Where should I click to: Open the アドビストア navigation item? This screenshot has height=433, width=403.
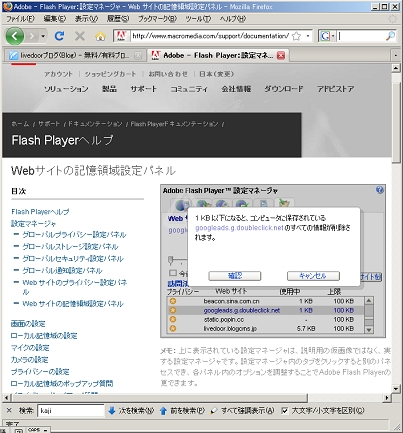(x=335, y=89)
